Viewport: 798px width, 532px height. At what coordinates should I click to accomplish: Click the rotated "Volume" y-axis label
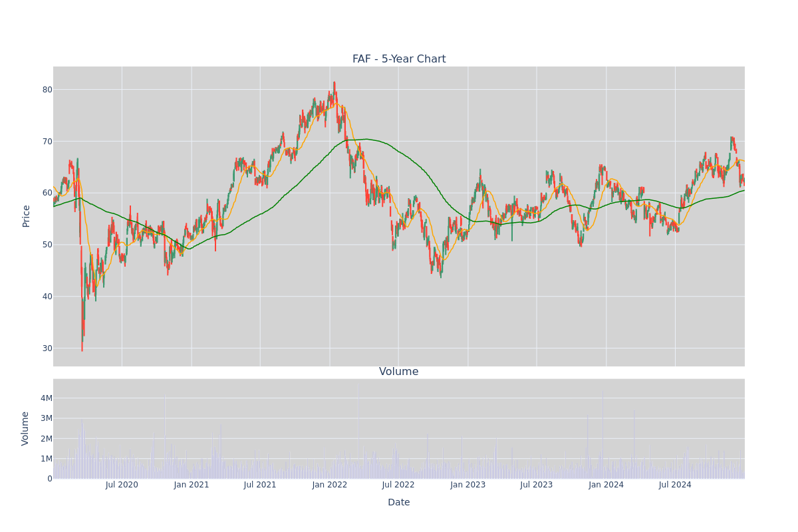coord(27,428)
